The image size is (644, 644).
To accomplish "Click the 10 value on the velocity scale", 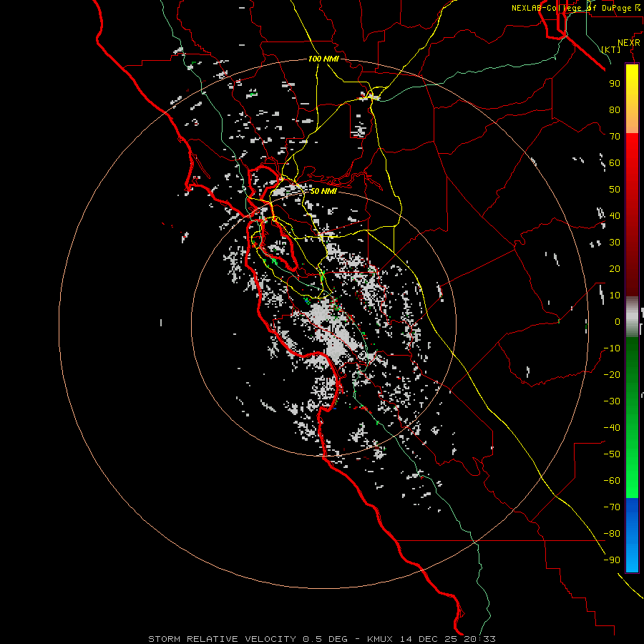I will (615, 296).
